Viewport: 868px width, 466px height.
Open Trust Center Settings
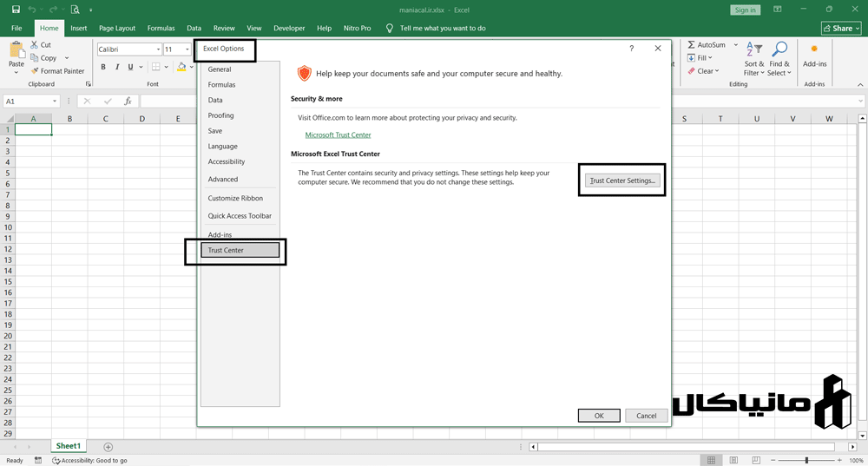[x=621, y=180]
